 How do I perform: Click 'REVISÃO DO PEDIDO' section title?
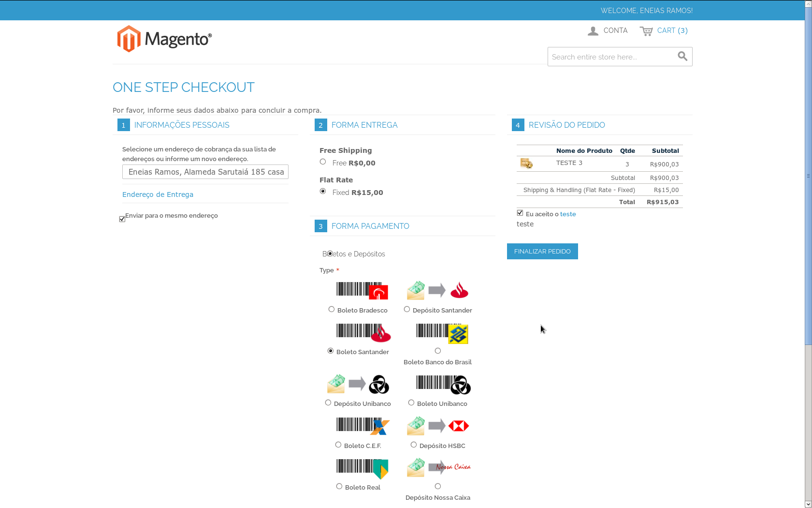coord(566,125)
